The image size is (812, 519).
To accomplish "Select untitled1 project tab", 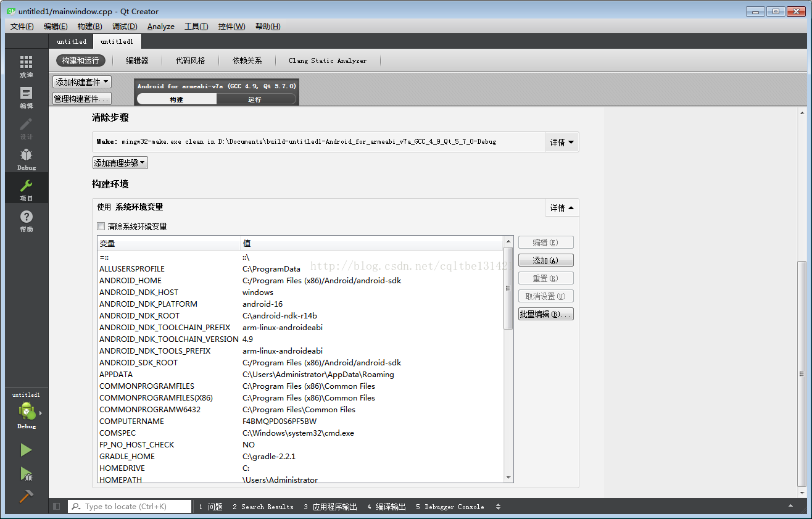I will 117,41.
